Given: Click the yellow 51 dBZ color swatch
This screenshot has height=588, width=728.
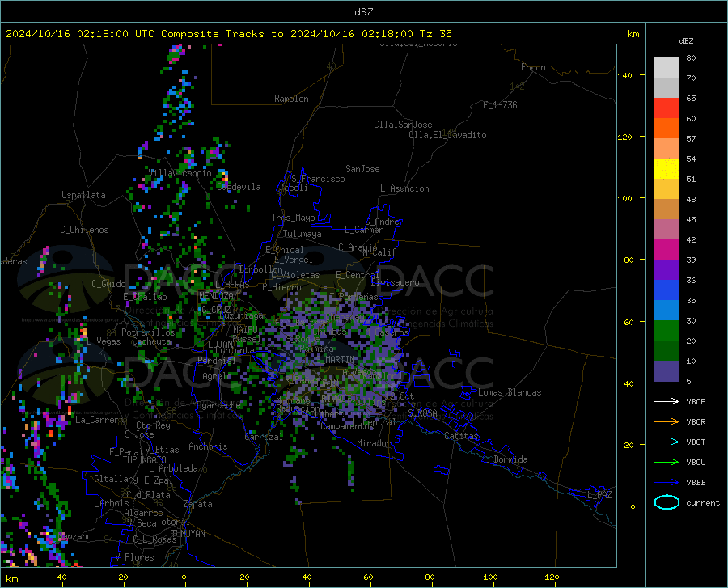Looking at the screenshot, I should (x=667, y=169).
